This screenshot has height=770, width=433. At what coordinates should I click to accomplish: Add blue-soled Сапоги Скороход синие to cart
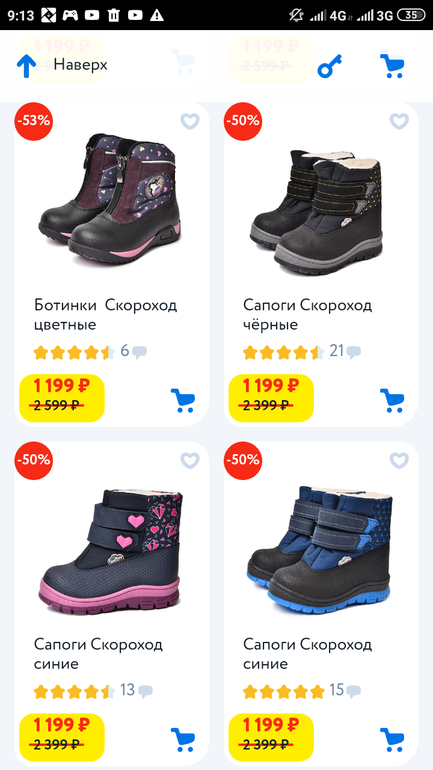click(392, 740)
